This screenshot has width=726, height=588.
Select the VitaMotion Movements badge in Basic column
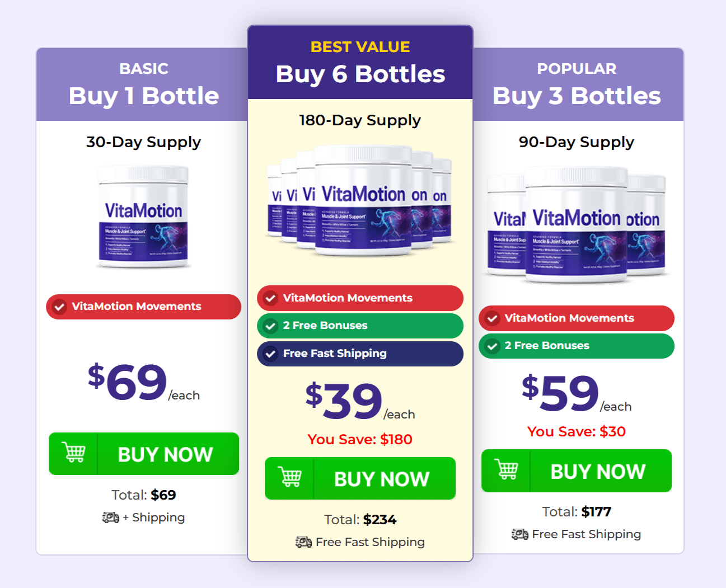tap(143, 307)
